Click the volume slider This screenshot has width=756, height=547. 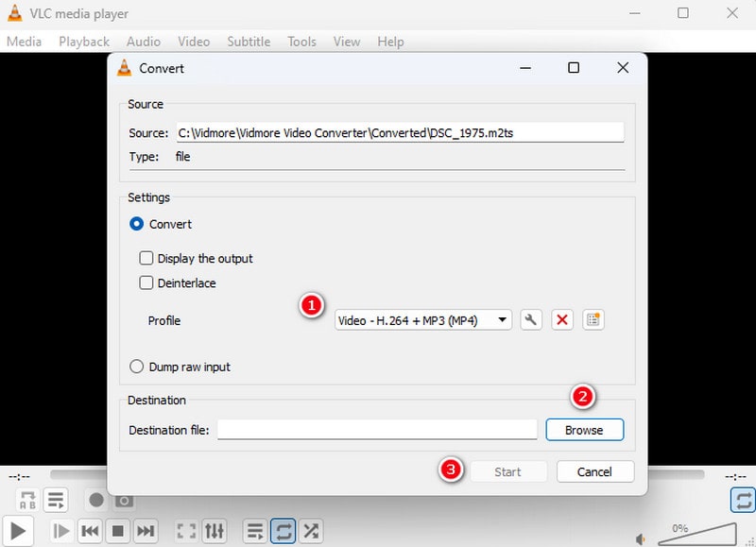(x=696, y=535)
